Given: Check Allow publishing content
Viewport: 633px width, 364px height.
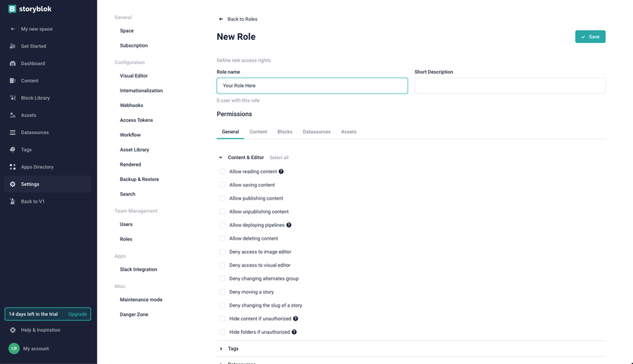Looking at the screenshot, I should pyautogui.click(x=222, y=198).
